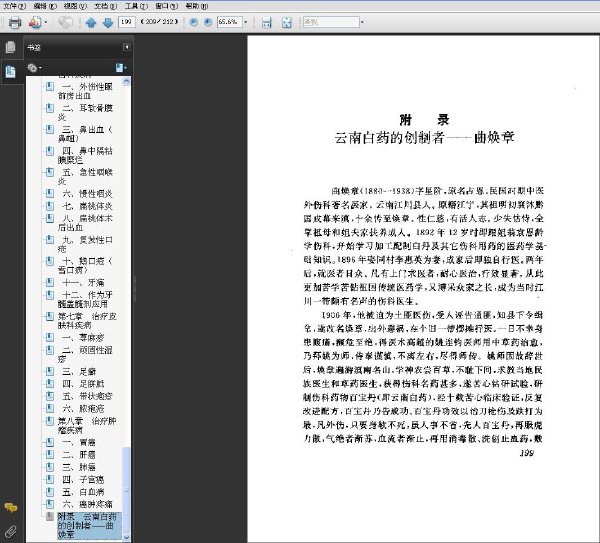
Task: Click the Find search field in the toolbar
Action: click(331, 22)
